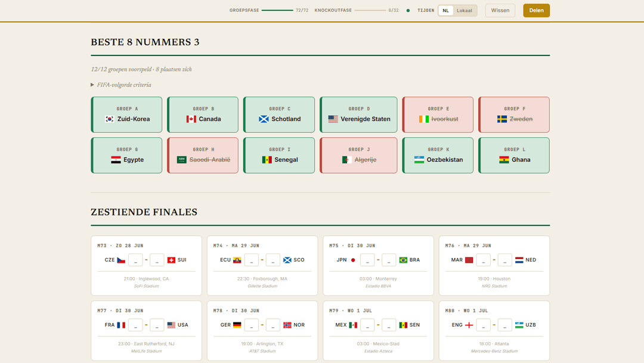Click NOR score field in M78

pos(273,325)
